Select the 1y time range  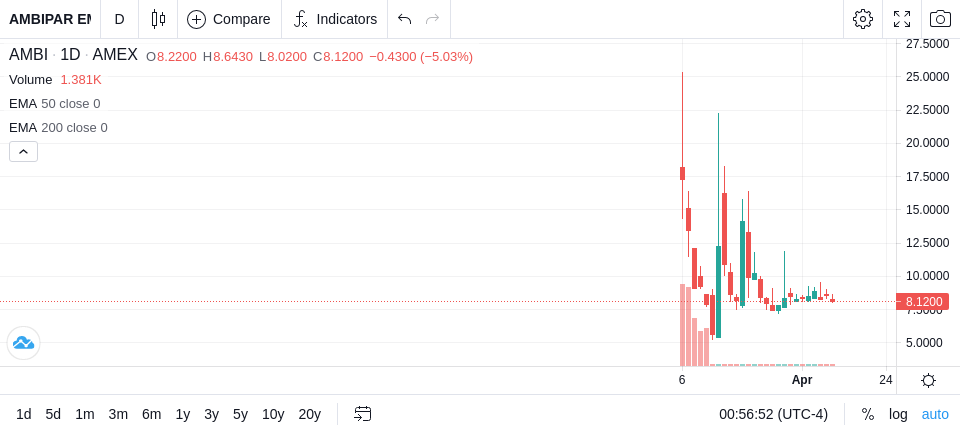[182, 414]
